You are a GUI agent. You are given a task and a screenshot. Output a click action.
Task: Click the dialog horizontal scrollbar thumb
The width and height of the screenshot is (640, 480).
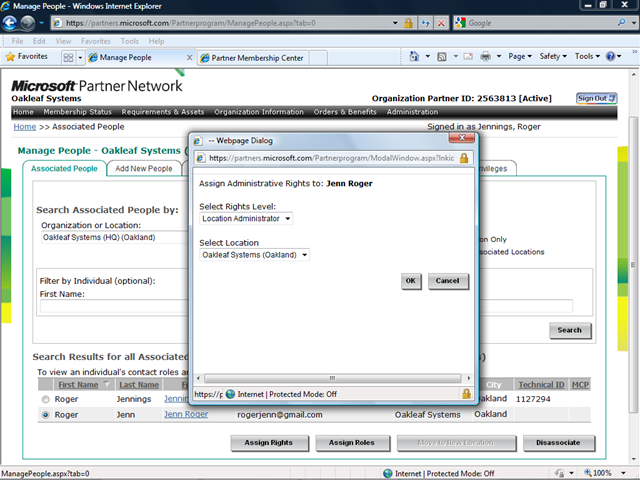[332, 378]
